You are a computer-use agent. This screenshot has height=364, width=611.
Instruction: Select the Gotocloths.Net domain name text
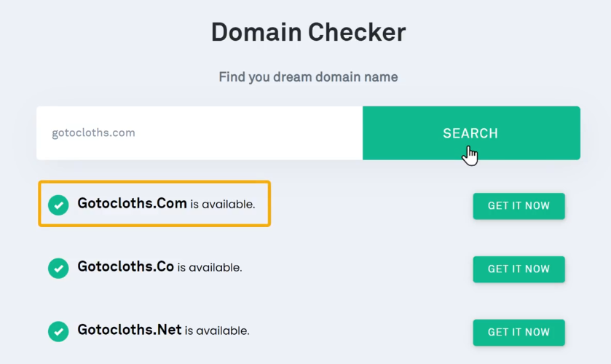130,330
